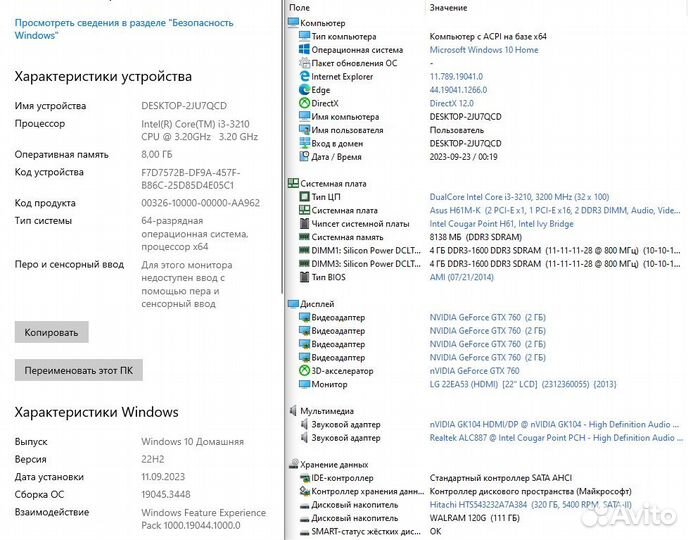
Task: Select the 11.789.19041.0 Internet Explorer version
Action: (x=456, y=76)
